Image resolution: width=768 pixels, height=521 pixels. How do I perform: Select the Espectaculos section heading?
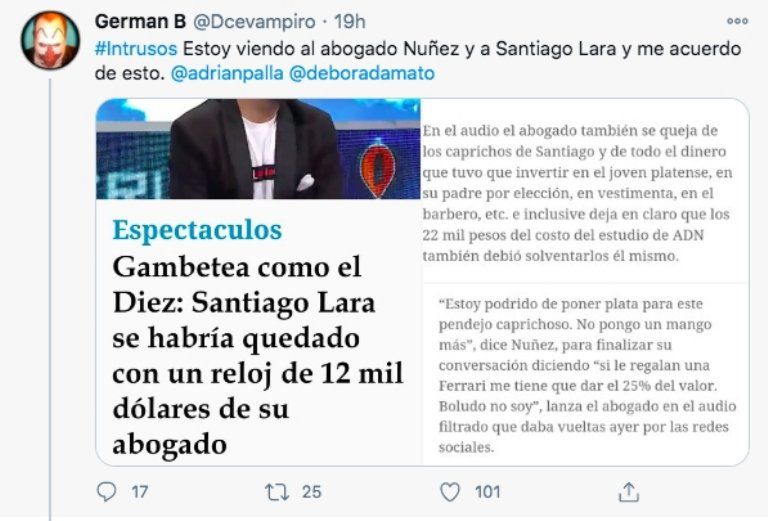[197, 230]
